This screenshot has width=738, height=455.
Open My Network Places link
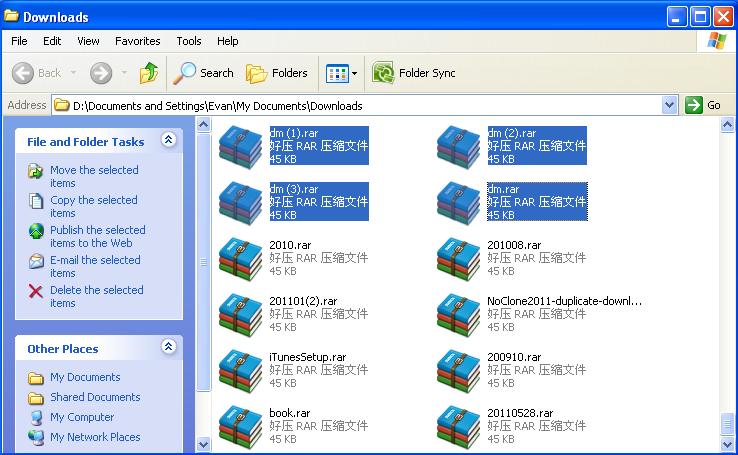click(95, 437)
